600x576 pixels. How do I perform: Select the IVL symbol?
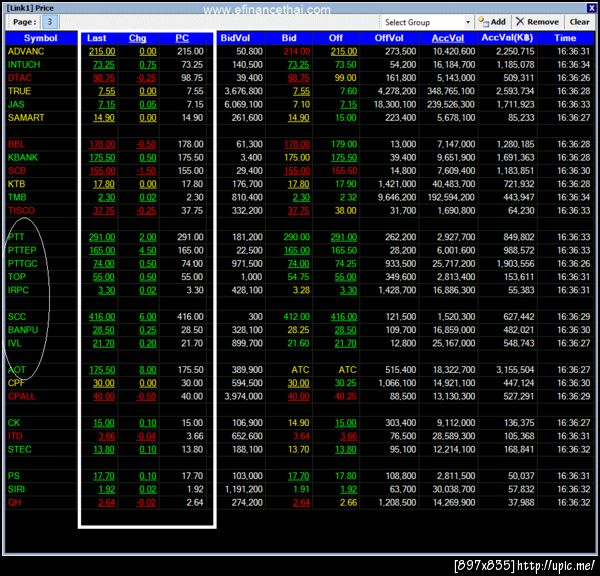tap(15, 343)
